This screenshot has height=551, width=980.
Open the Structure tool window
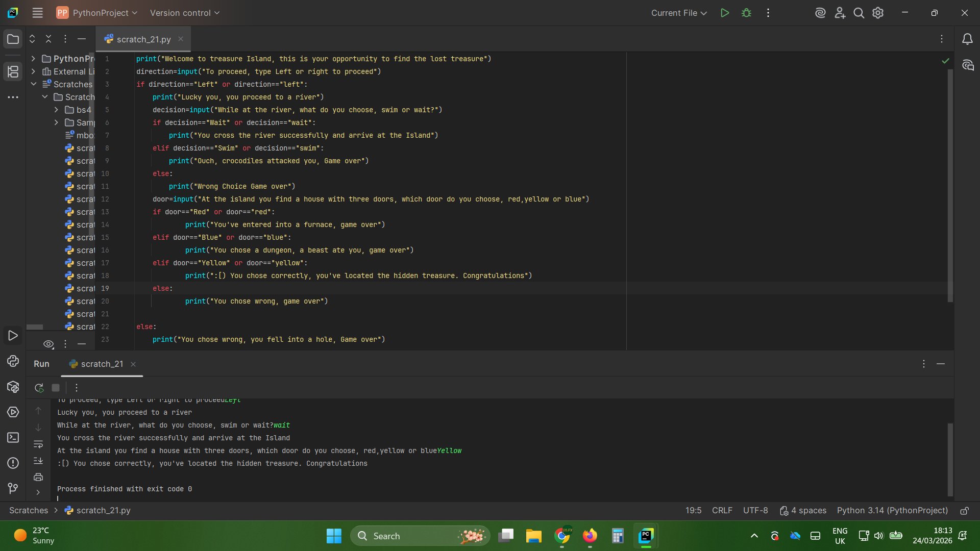coord(13,71)
